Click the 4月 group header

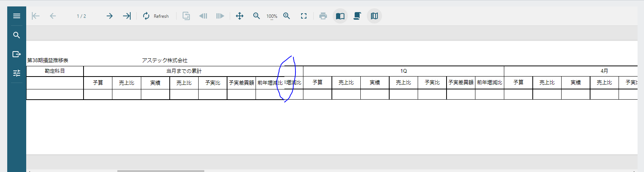tap(605, 71)
